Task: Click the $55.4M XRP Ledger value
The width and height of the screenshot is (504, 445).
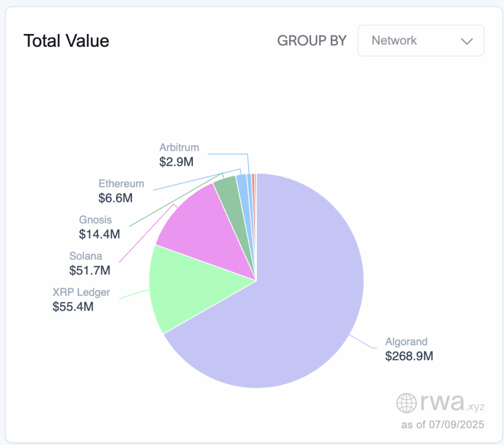Action: (73, 307)
